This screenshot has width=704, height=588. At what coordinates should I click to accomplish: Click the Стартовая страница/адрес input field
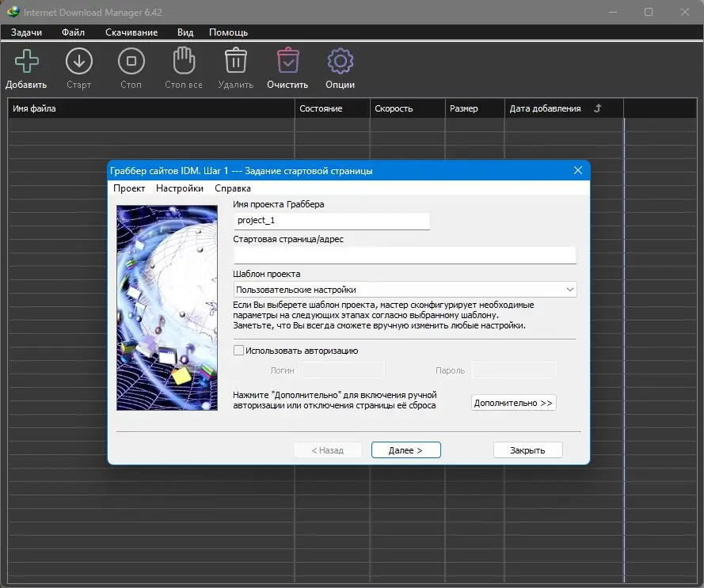click(405, 255)
